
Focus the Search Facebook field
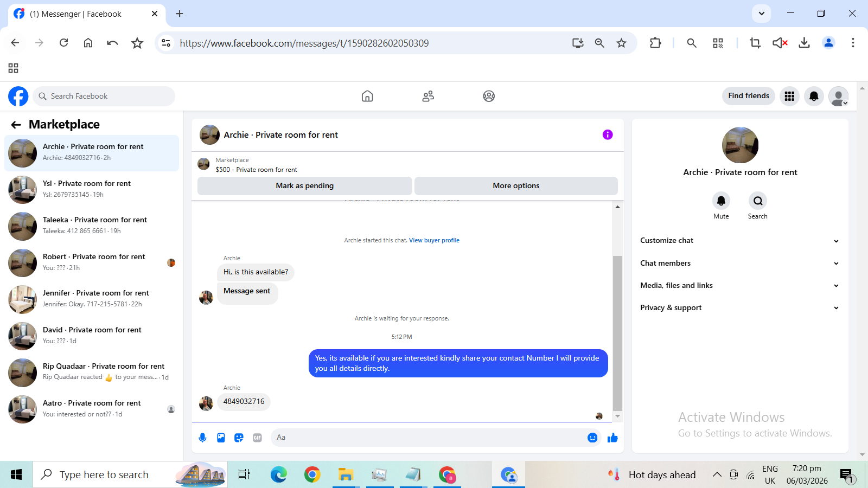click(104, 96)
